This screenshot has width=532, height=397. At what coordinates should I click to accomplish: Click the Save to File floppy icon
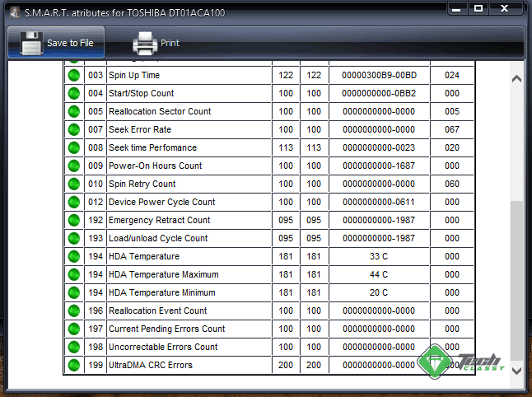[31, 43]
